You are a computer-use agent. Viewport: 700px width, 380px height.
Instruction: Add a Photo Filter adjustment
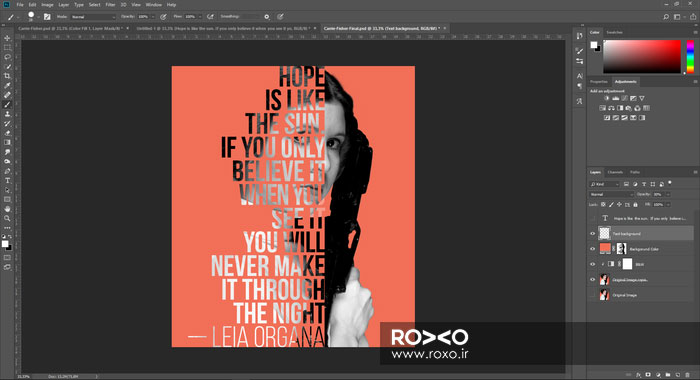[x=629, y=108]
